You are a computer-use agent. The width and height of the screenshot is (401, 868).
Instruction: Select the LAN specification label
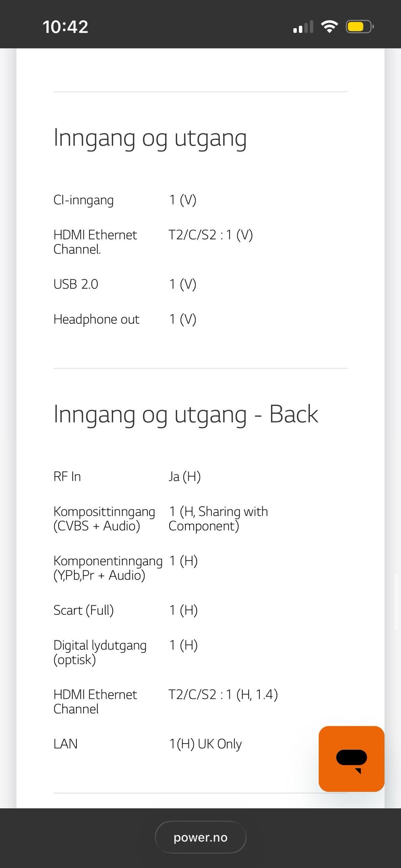tap(66, 744)
